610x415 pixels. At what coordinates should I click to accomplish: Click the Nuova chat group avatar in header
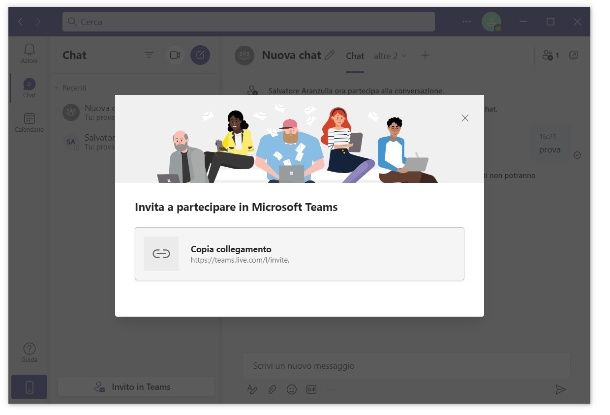[244, 55]
